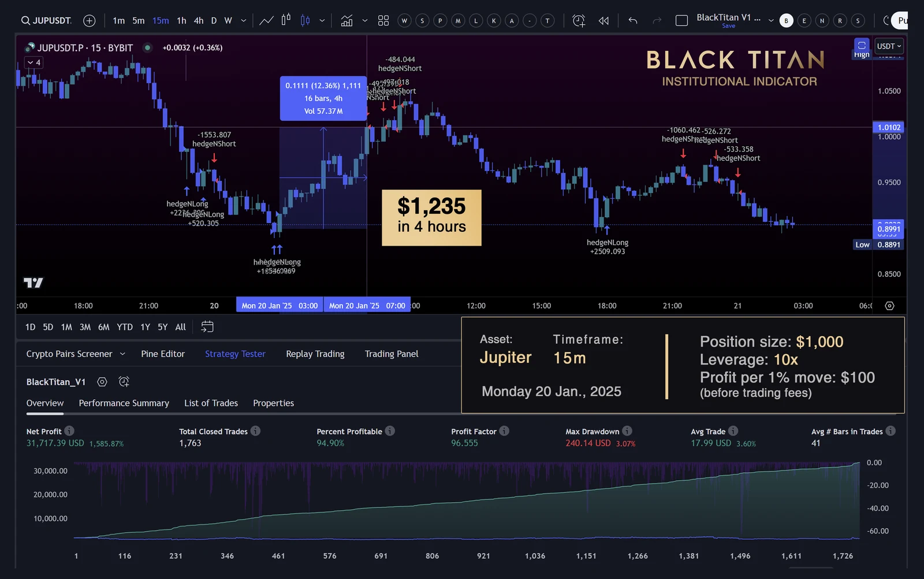Image resolution: width=924 pixels, height=579 pixels.
Task: Open chart settings gear at time axis
Action: click(889, 306)
